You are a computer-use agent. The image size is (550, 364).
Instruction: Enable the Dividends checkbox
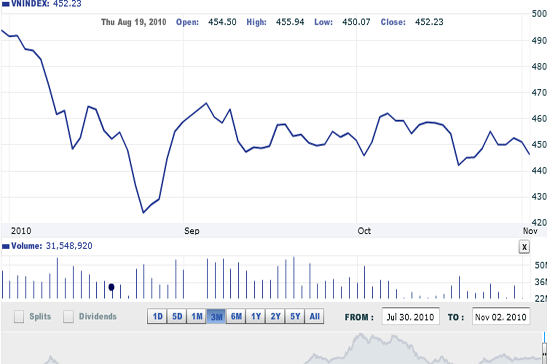[68, 317]
